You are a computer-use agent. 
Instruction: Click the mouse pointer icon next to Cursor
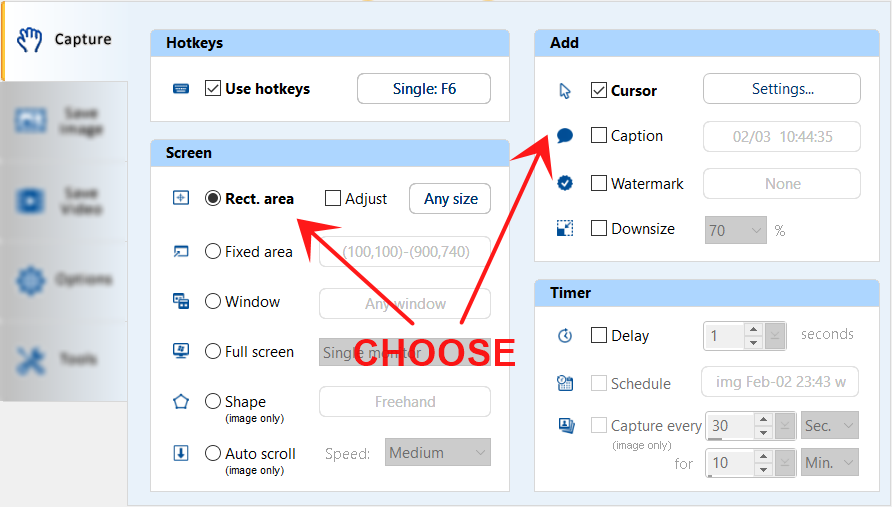coord(565,90)
